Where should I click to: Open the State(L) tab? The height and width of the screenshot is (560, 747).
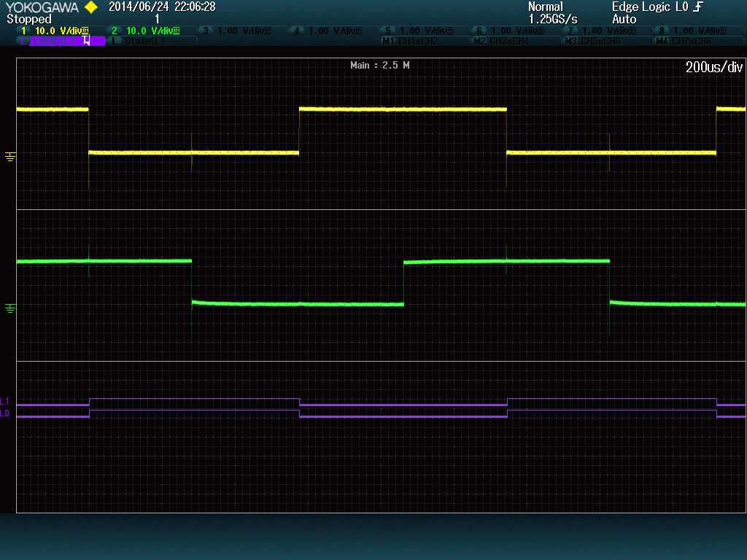tap(152, 41)
